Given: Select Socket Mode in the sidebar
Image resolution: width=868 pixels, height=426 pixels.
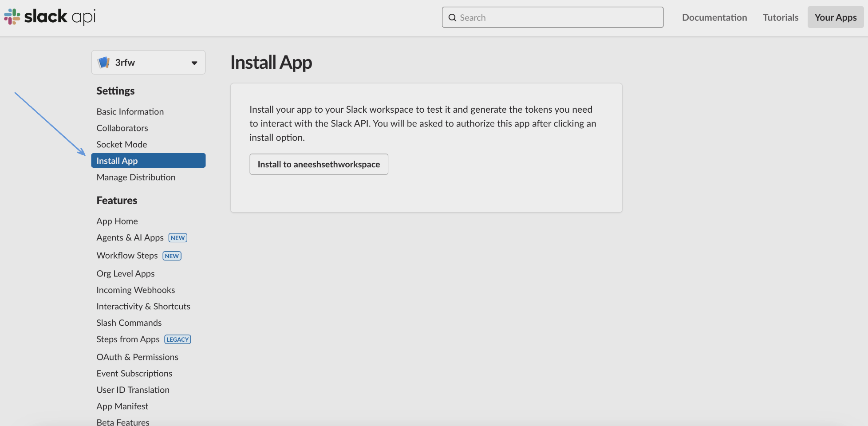Looking at the screenshot, I should tap(122, 145).
